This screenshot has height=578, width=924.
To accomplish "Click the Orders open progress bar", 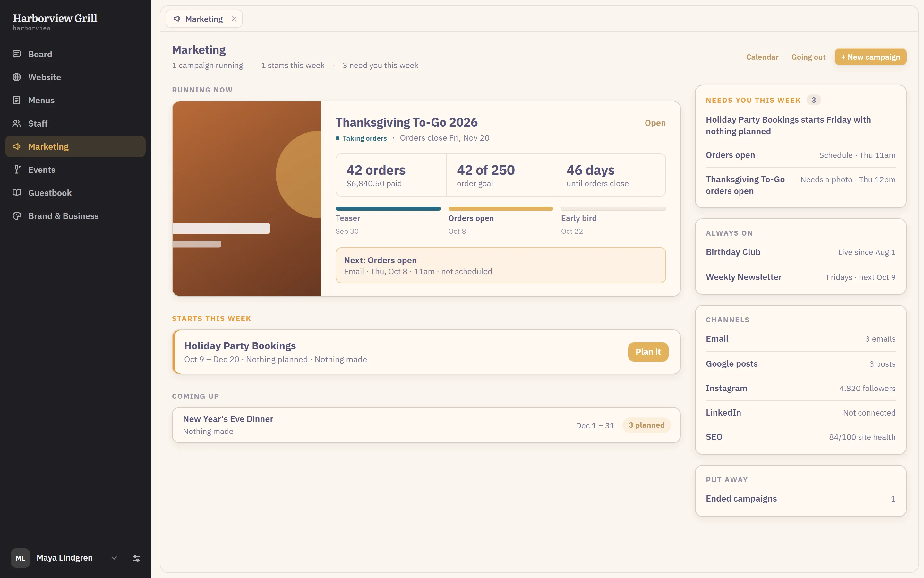I will pos(501,209).
